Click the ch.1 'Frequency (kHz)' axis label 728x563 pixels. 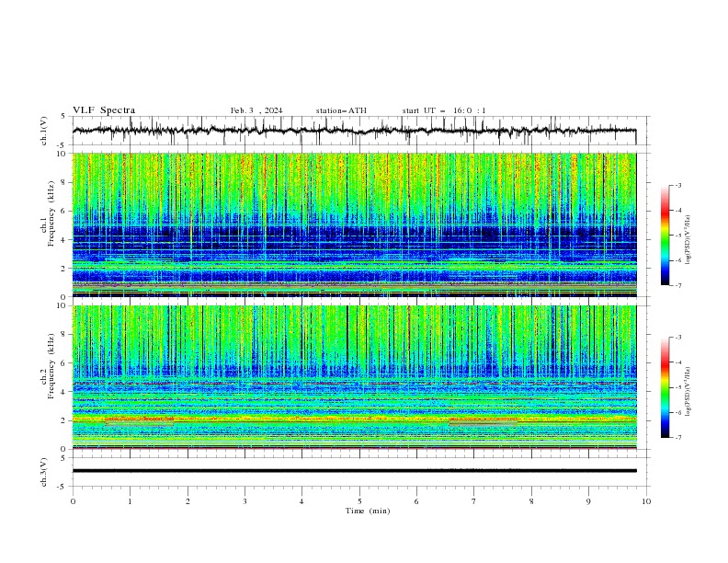coord(51,212)
